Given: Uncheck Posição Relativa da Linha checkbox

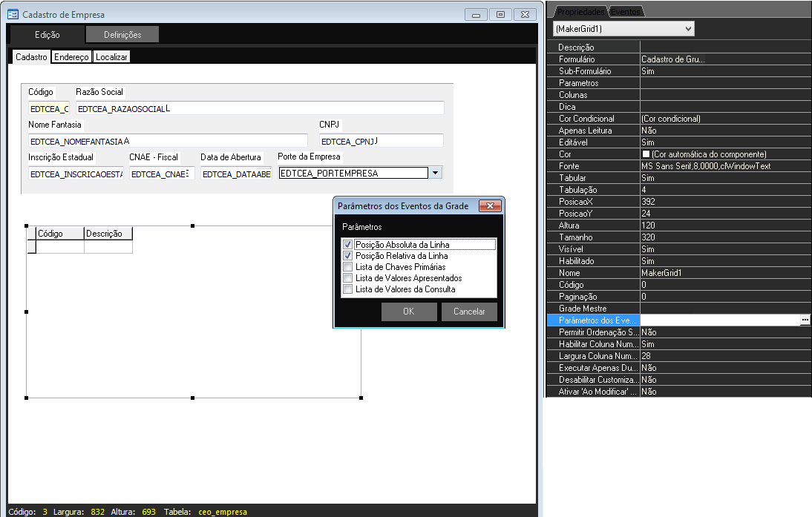Looking at the screenshot, I should [x=347, y=256].
